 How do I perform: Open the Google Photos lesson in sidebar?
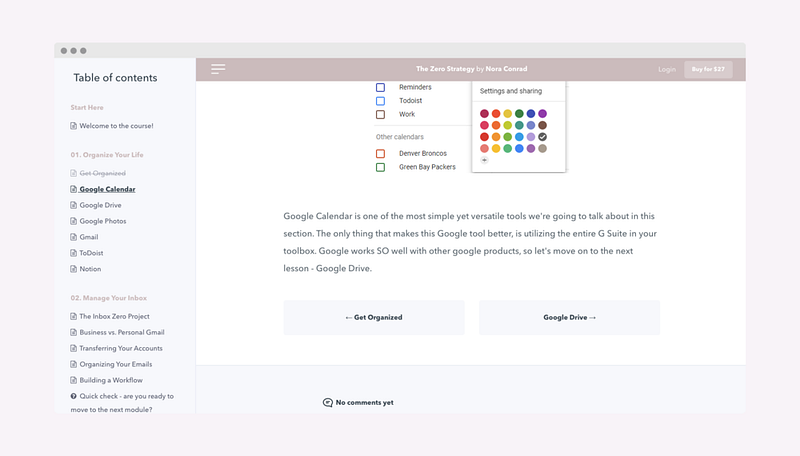[x=103, y=221]
